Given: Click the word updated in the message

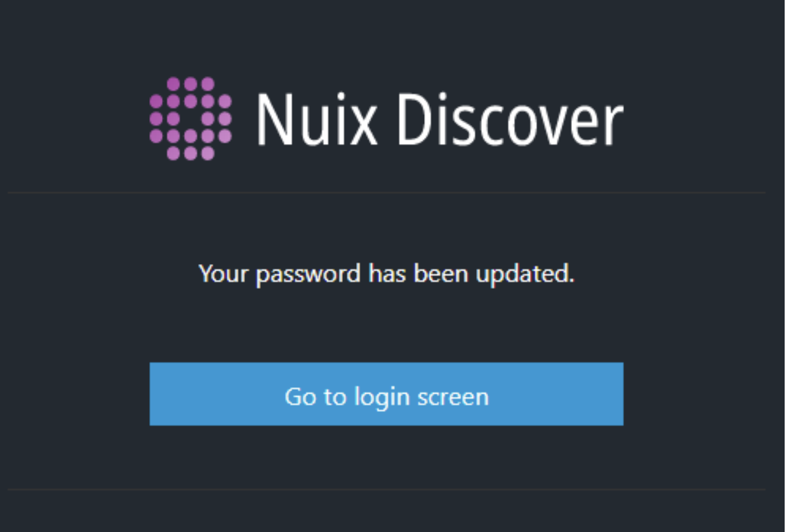Looking at the screenshot, I should pyautogui.click(x=524, y=274).
